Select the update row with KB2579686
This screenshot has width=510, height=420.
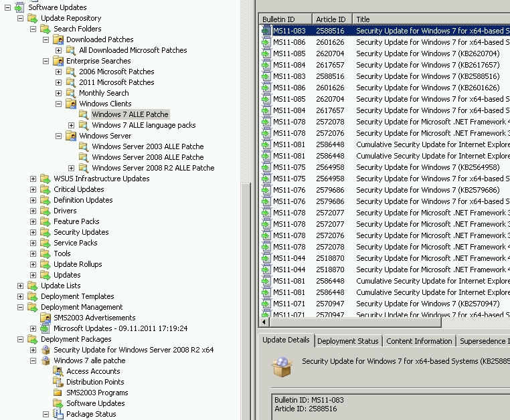click(384, 190)
